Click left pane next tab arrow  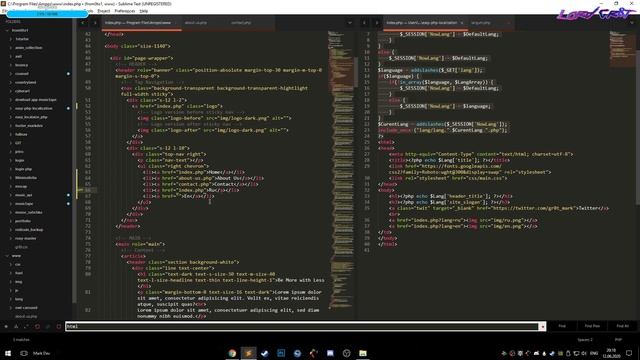coord(95,23)
